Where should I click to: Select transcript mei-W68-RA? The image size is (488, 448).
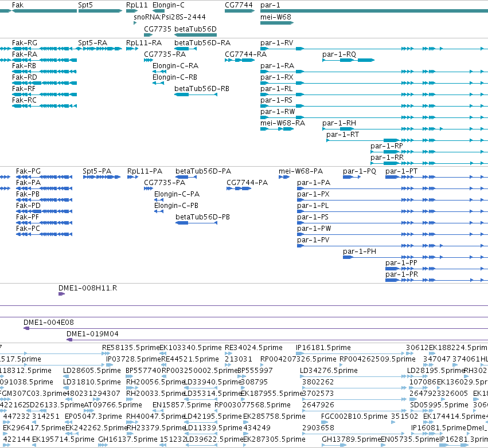pyautogui.click(x=283, y=123)
